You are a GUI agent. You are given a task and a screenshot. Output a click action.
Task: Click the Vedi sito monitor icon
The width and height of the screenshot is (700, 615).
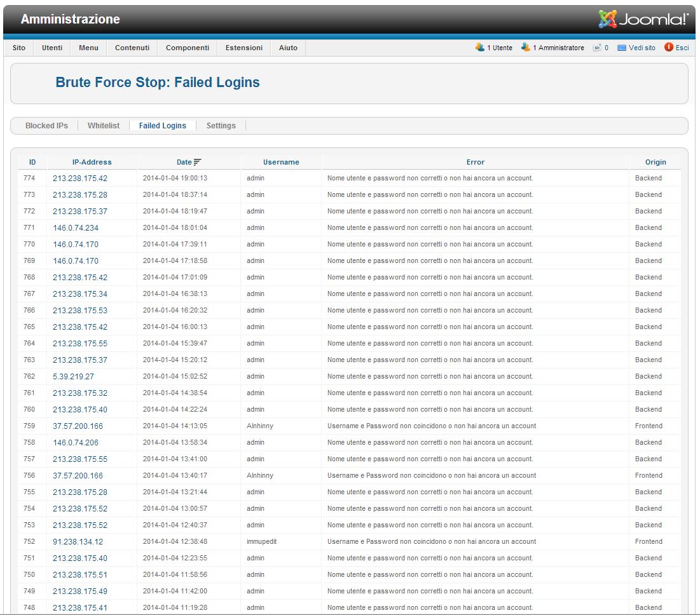point(621,48)
